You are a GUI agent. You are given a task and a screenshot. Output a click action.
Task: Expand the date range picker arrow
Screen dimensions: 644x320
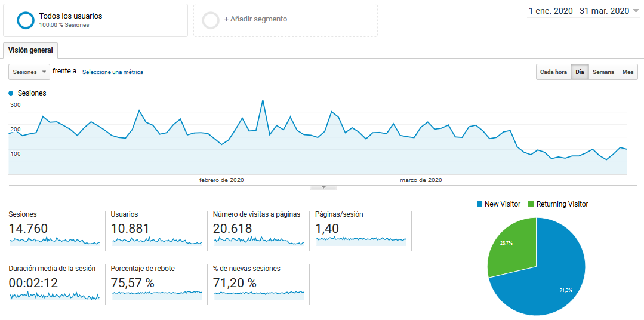(636, 11)
